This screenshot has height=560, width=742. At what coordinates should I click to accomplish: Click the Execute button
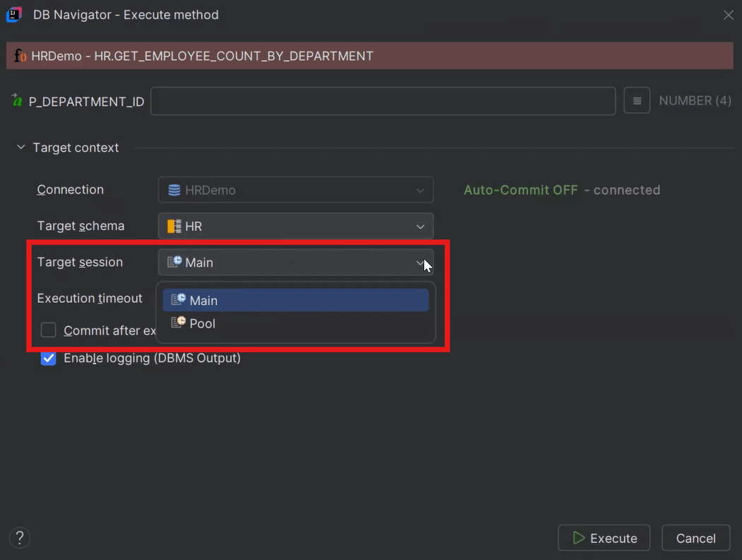click(603, 537)
